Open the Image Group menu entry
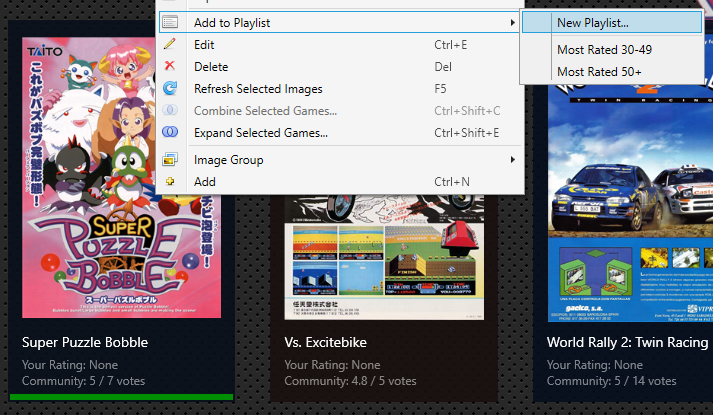 [x=340, y=160]
